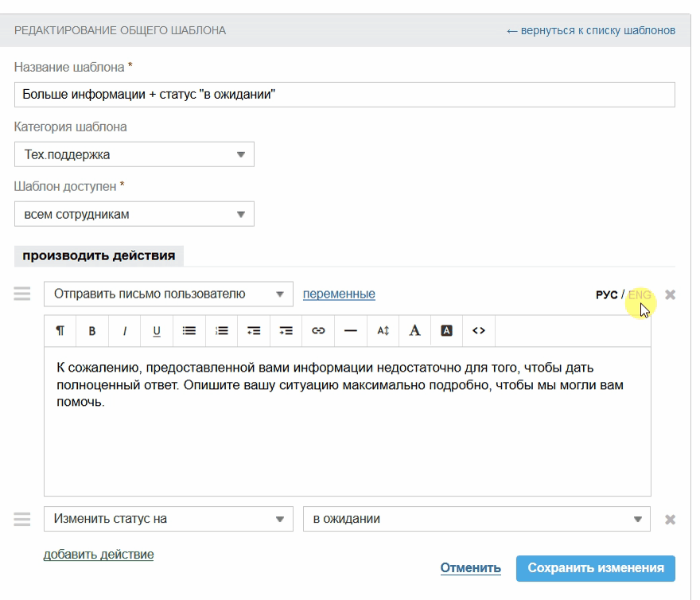700x600 pixels.
Task: Open the font size tool
Action: [x=383, y=331]
